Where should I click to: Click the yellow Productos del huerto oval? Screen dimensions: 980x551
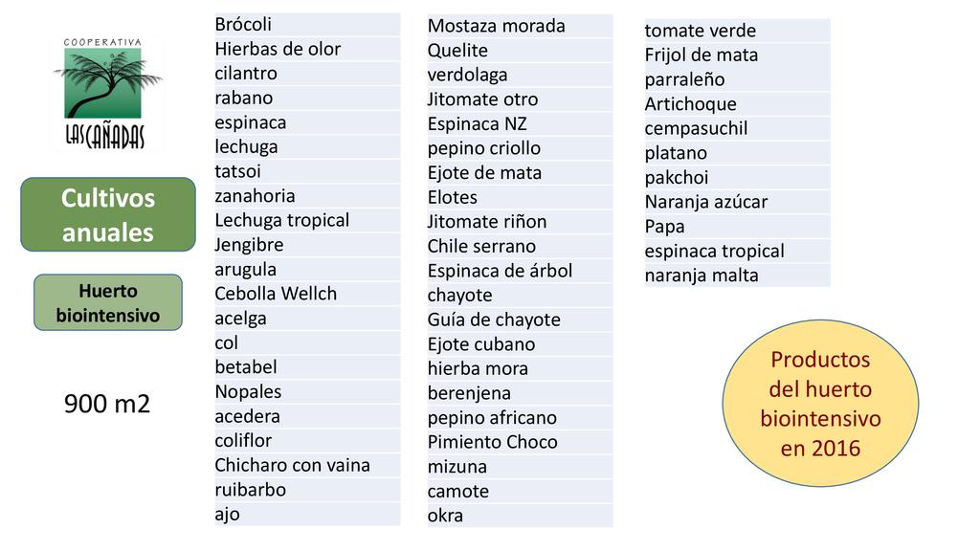820,403
